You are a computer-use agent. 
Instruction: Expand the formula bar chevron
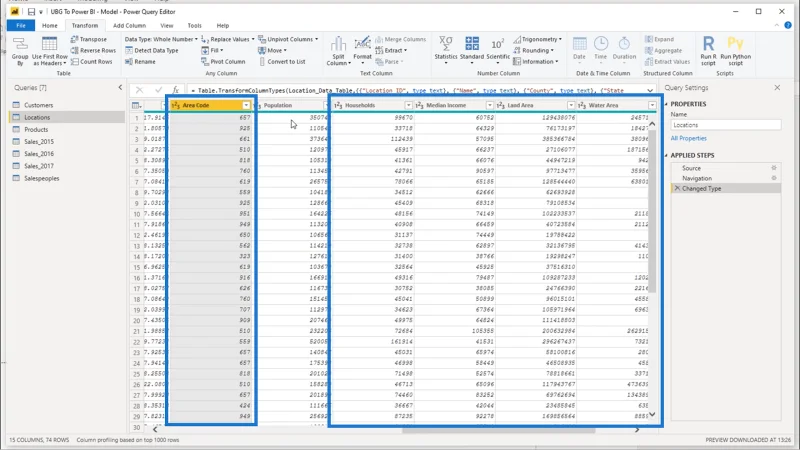click(x=649, y=90)
